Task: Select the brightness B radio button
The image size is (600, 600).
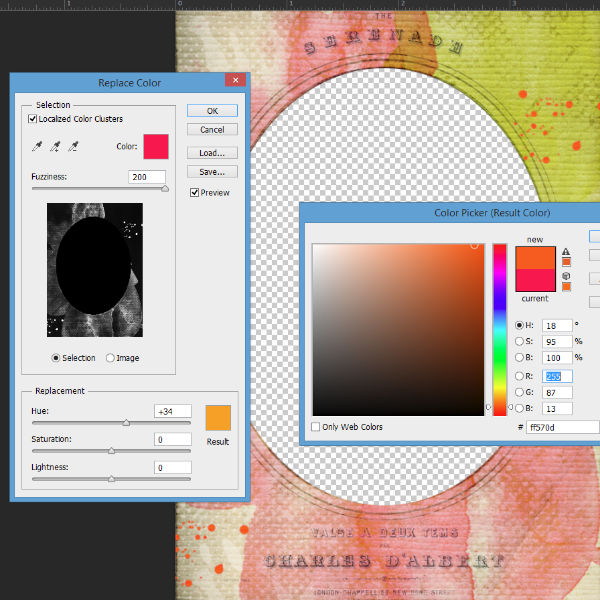Action: (519, 357)
